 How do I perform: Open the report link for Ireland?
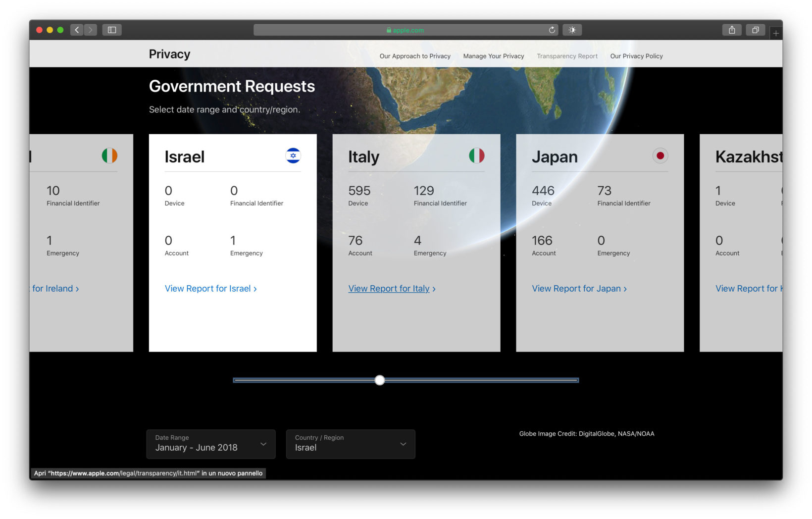[x=55, y=289]
